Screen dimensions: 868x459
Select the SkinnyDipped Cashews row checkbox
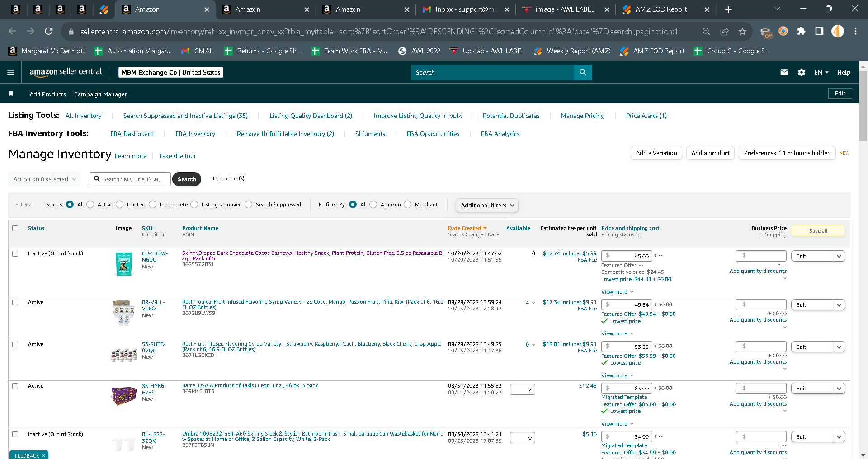click(15, 253)
